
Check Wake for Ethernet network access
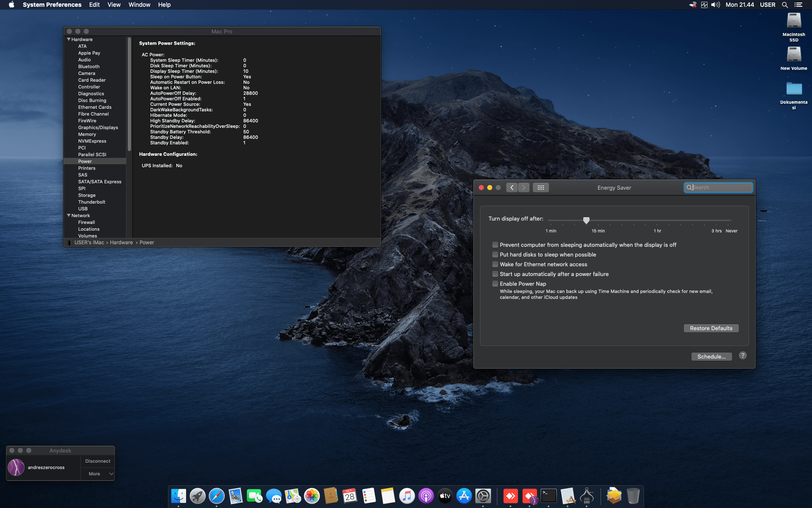tap(495, 264)
